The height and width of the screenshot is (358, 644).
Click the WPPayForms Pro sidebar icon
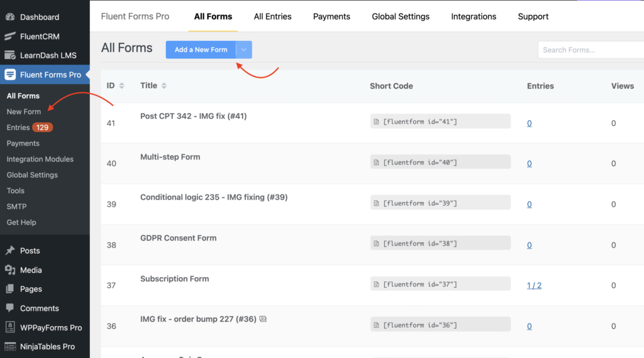[x=10, y=327]
